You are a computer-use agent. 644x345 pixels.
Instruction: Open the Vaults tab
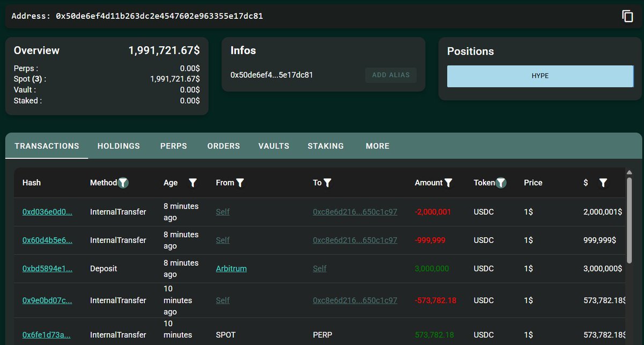click(274, 146)
